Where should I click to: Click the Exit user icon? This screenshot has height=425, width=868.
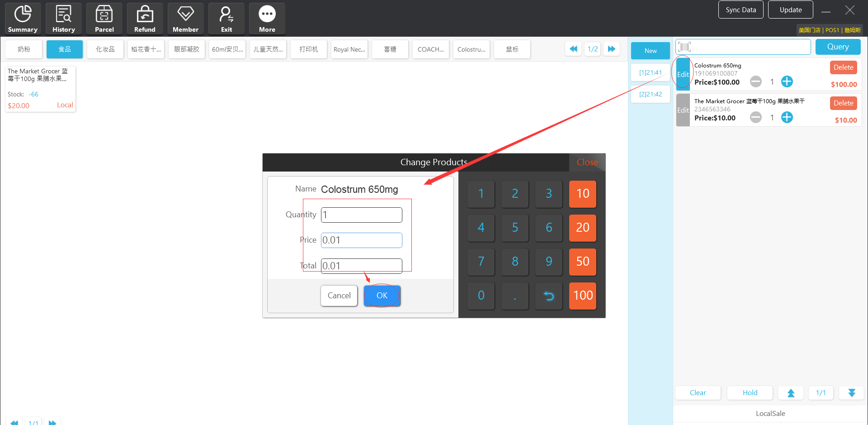226,19
